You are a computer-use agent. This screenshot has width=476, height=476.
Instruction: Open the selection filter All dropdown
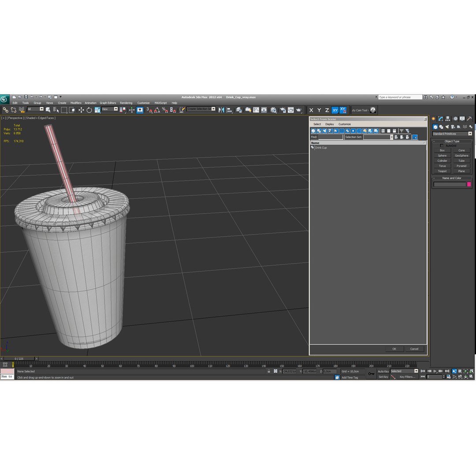[x=36, y=109]
